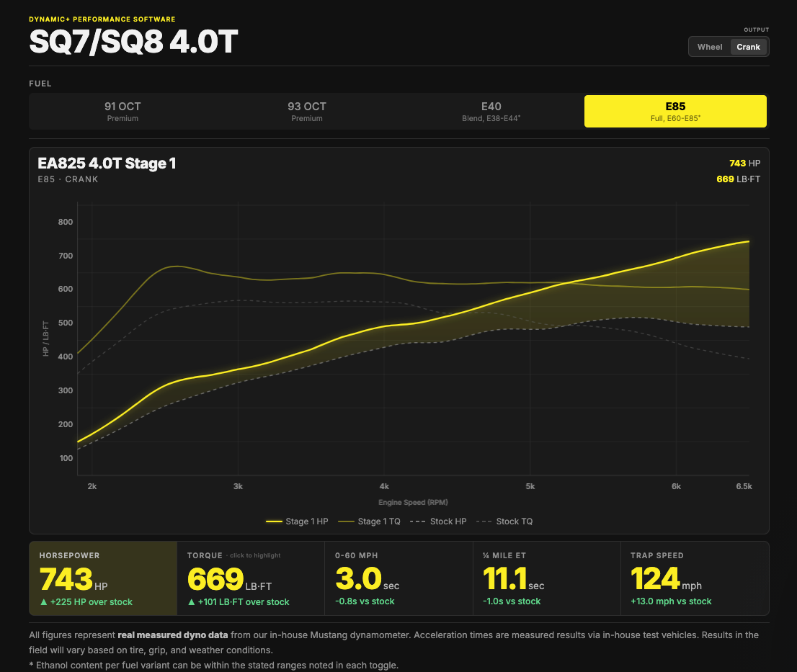Highlight the Horsepower 743 HP card

point(103,578)
